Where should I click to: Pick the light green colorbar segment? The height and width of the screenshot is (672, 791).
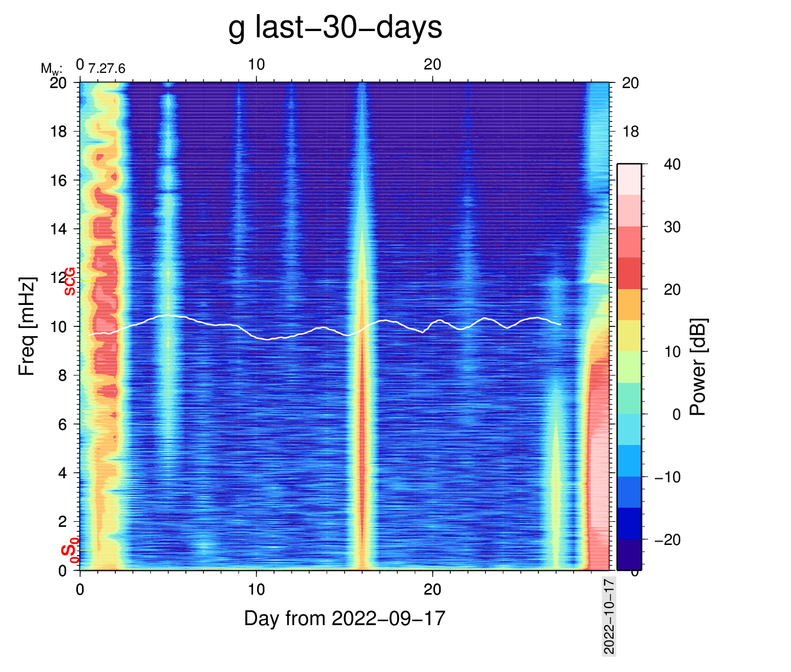629,367
